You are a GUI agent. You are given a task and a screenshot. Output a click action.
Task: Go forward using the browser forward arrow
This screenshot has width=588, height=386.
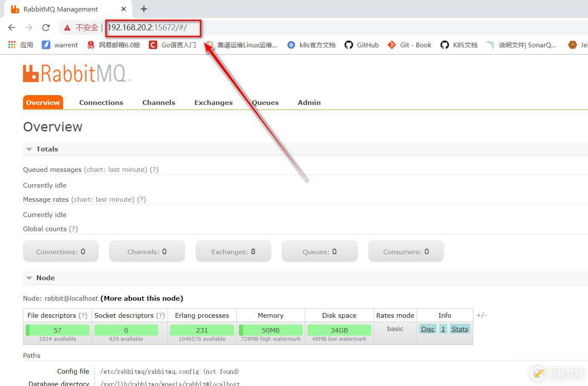click(29, 28)
